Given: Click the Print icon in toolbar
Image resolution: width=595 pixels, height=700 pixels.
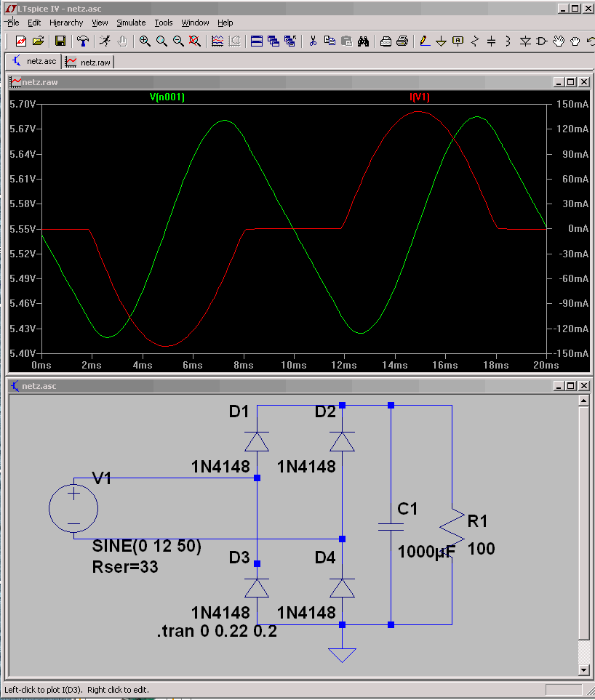Looking at the screenshot, I should [x=402, y=41].
